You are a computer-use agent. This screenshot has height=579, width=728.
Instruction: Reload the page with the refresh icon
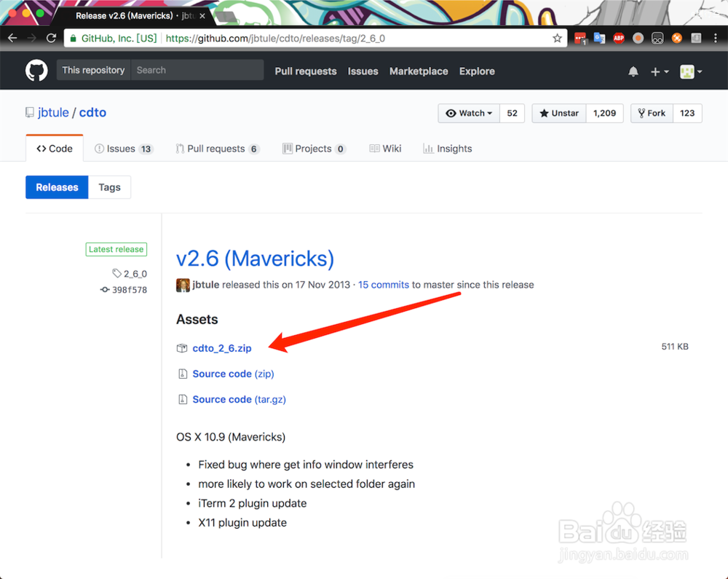click(51, 38)
